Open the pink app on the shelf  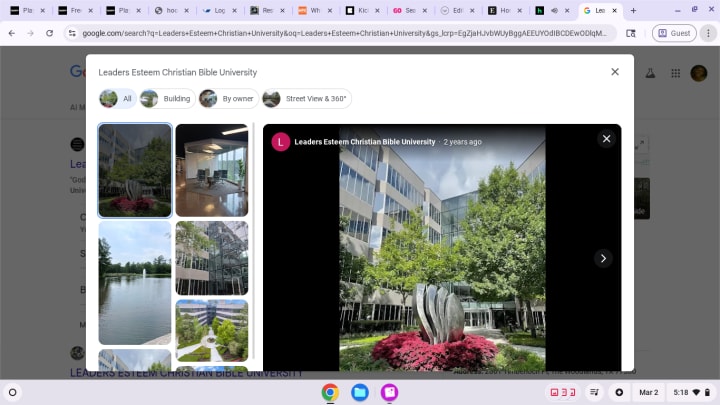389,393
